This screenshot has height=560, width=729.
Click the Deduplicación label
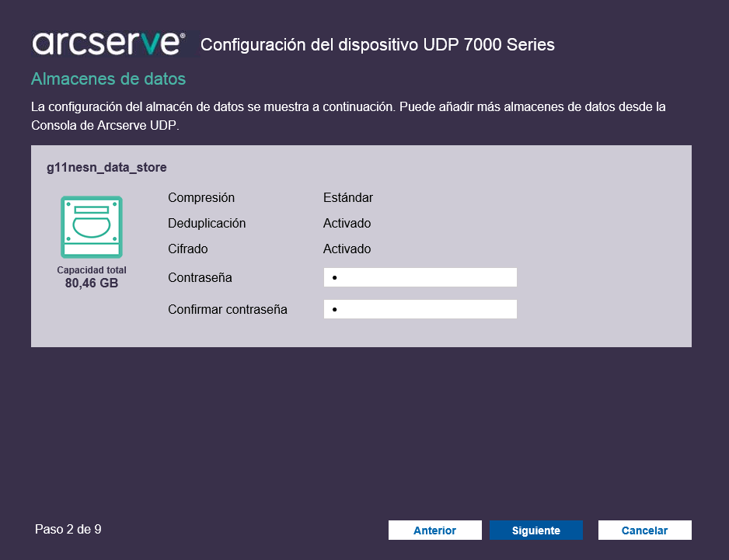pyautogui.click(x=207, y=223)
